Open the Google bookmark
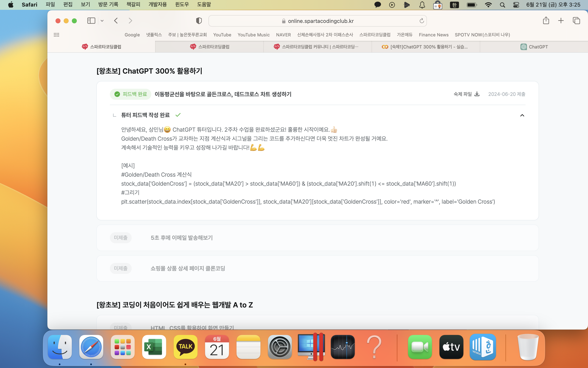The image size is (588, 368). pos(132,35)
